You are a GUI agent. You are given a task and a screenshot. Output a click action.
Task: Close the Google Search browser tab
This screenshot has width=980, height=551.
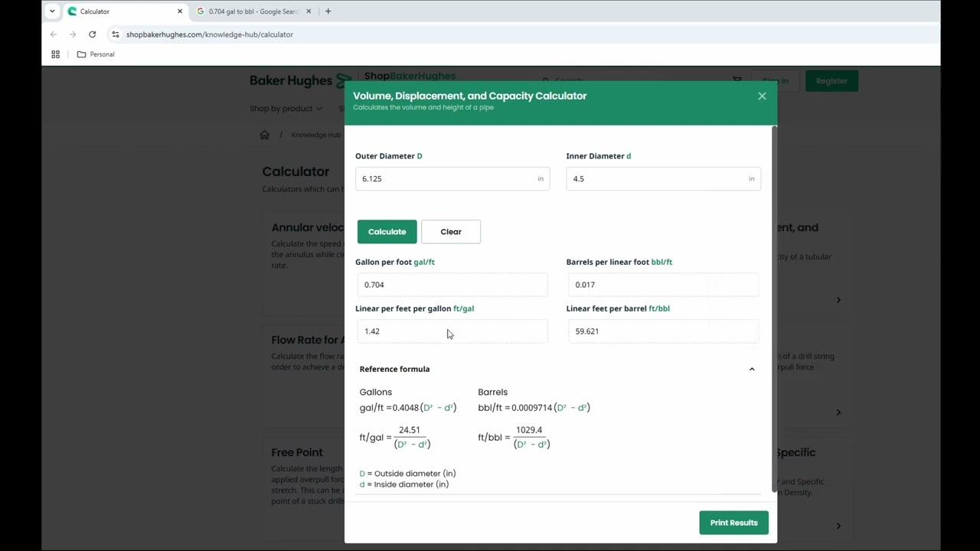pos(309,11)
